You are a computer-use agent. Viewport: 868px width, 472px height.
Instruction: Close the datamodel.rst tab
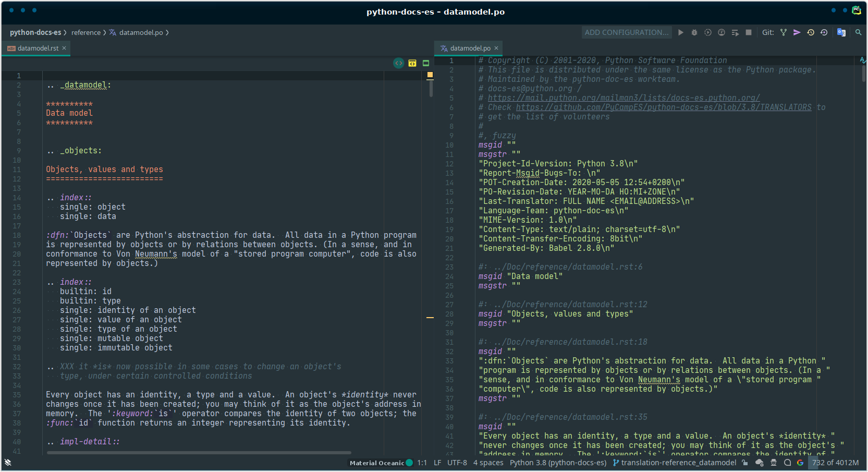coord(64,48)
